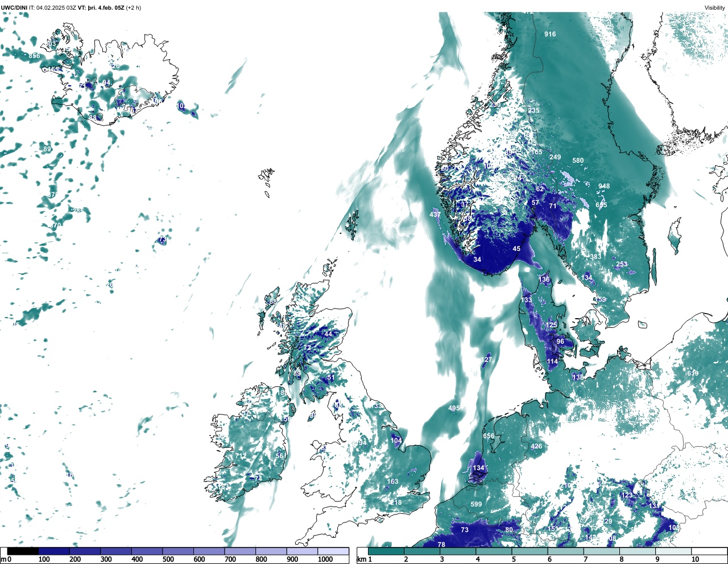
Task: Click the 656 value near Dutch coast
Action: coord(489,436)
